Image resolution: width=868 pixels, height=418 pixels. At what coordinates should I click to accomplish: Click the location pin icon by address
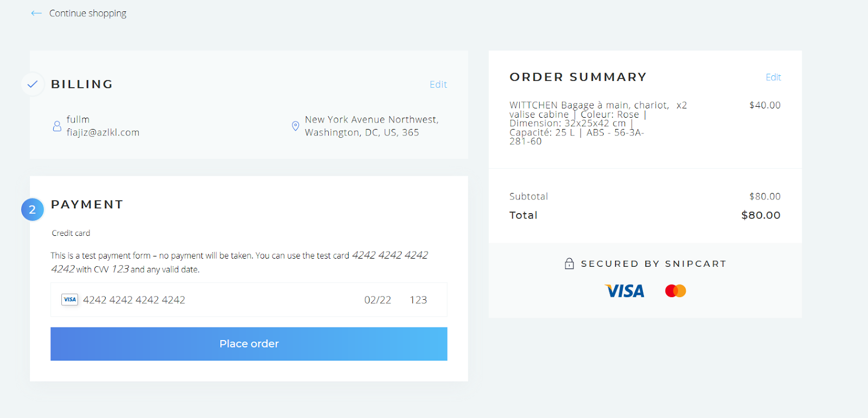296,126
